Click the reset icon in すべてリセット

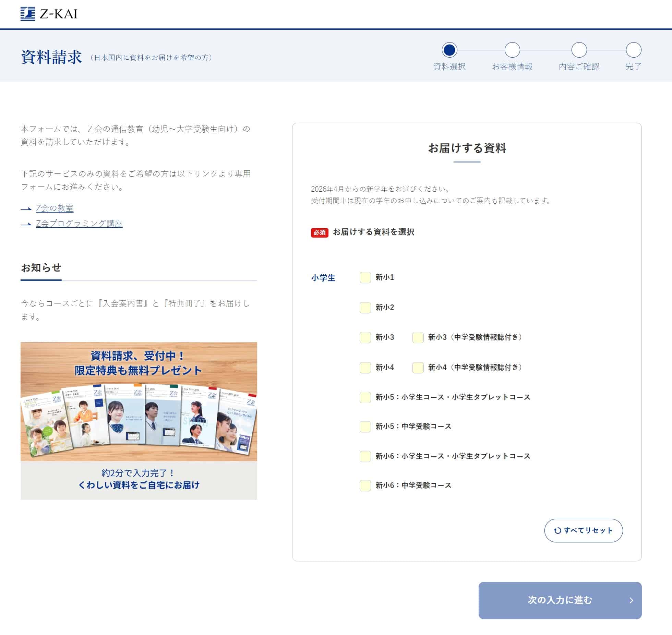pos(557,530)
